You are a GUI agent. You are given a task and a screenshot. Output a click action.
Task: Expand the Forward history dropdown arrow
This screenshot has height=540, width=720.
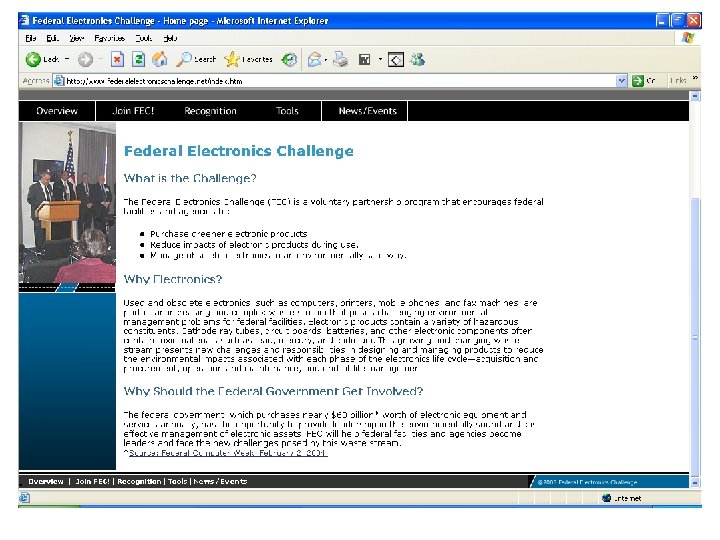(101, 59)
